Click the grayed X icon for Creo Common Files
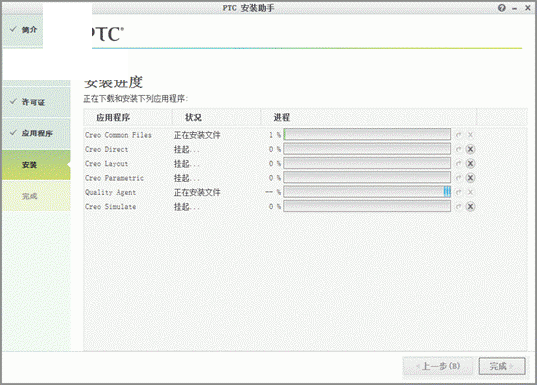Viewport: 537px width, 385px height. pos(470,135)
